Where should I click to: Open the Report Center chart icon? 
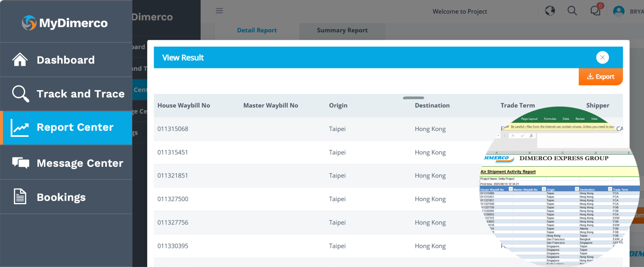(20, 128)
